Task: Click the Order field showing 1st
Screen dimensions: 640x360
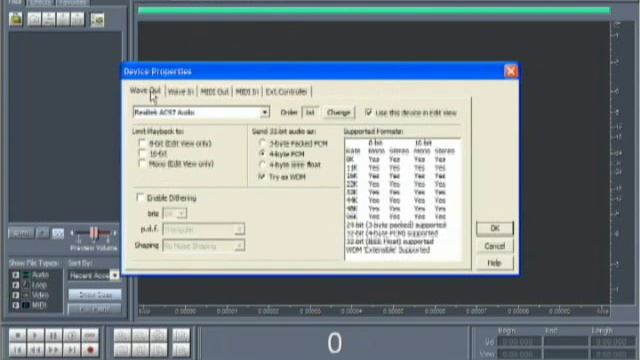Action: [310, 112]
